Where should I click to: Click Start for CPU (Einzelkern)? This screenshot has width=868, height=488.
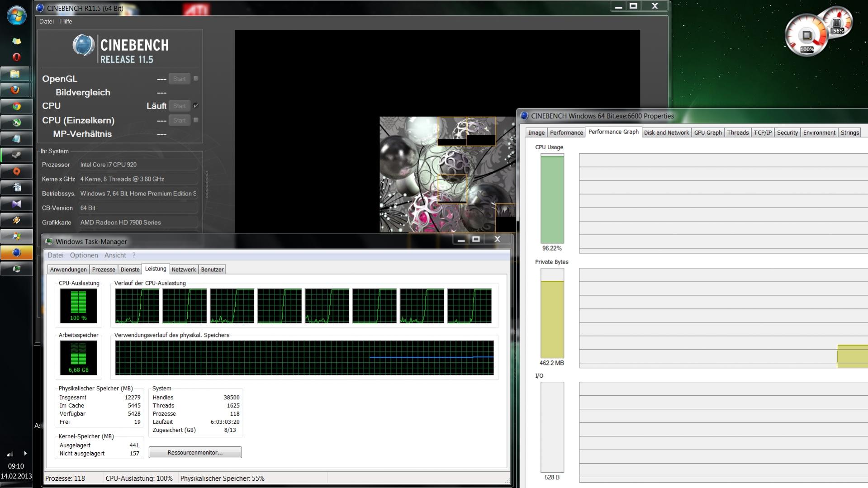tap(179, 120)
